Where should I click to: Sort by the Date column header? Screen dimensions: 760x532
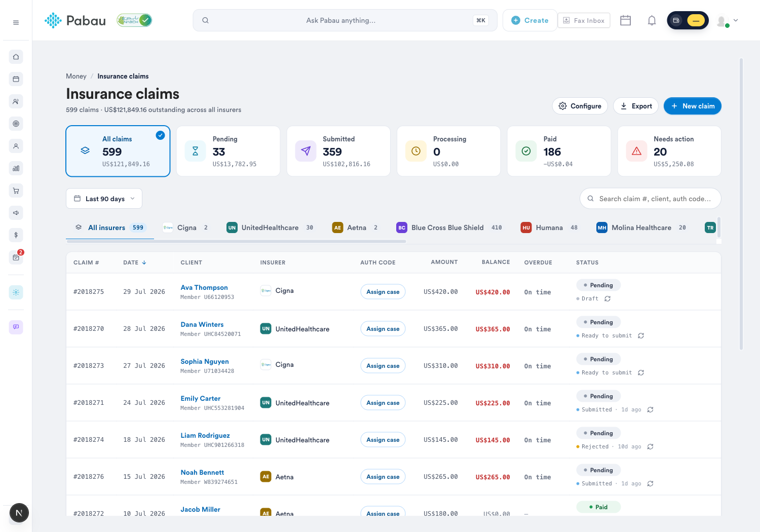pyautogui.click(x=135, y=262)
